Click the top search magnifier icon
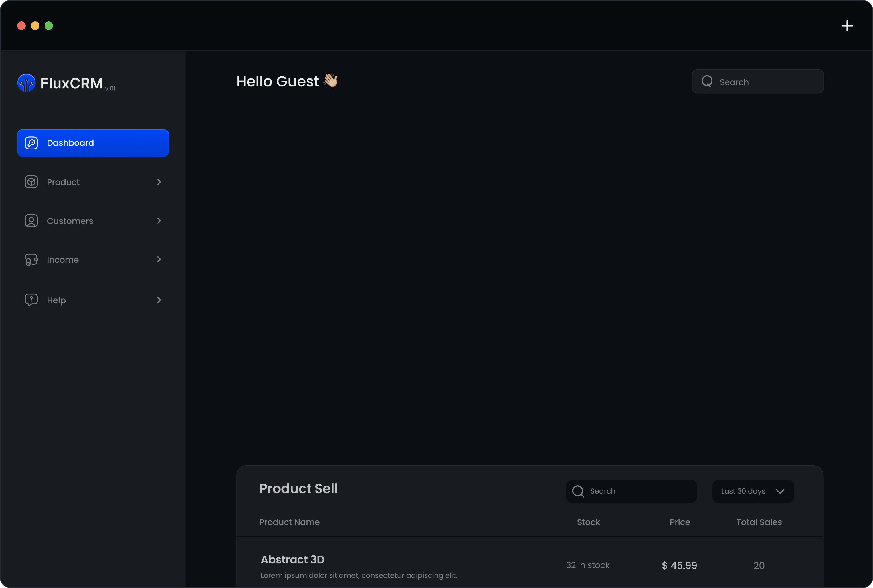Screen dimensions: 873x588 pos(707,81)
